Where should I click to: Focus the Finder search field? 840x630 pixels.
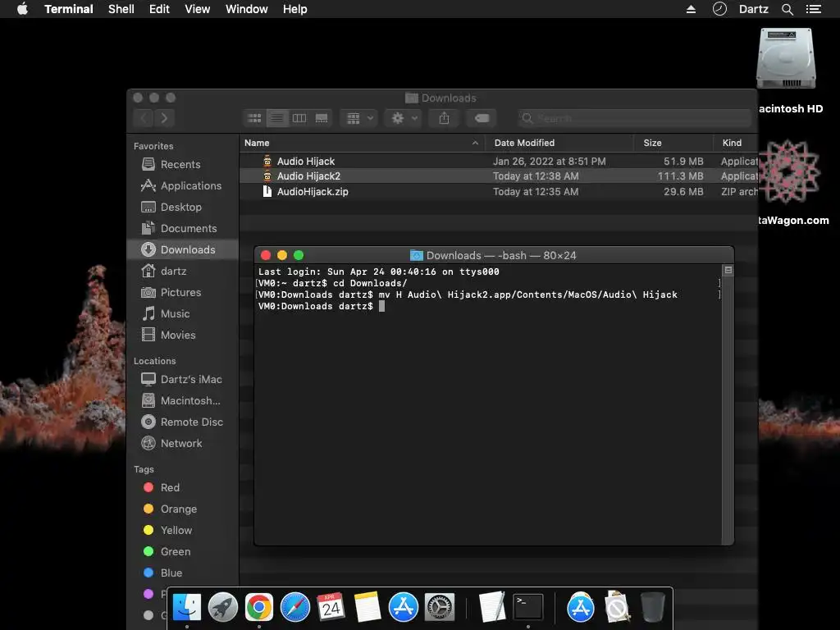(635, 118)
